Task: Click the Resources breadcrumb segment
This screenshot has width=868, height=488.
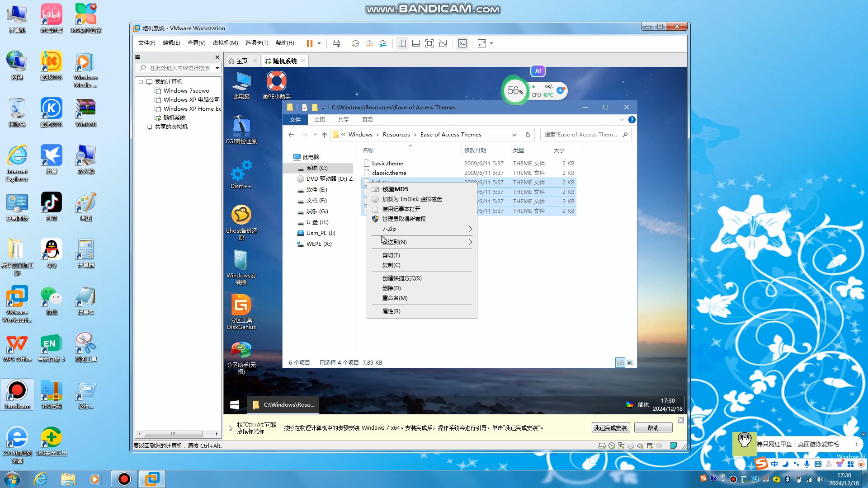Action: [396, 135]
